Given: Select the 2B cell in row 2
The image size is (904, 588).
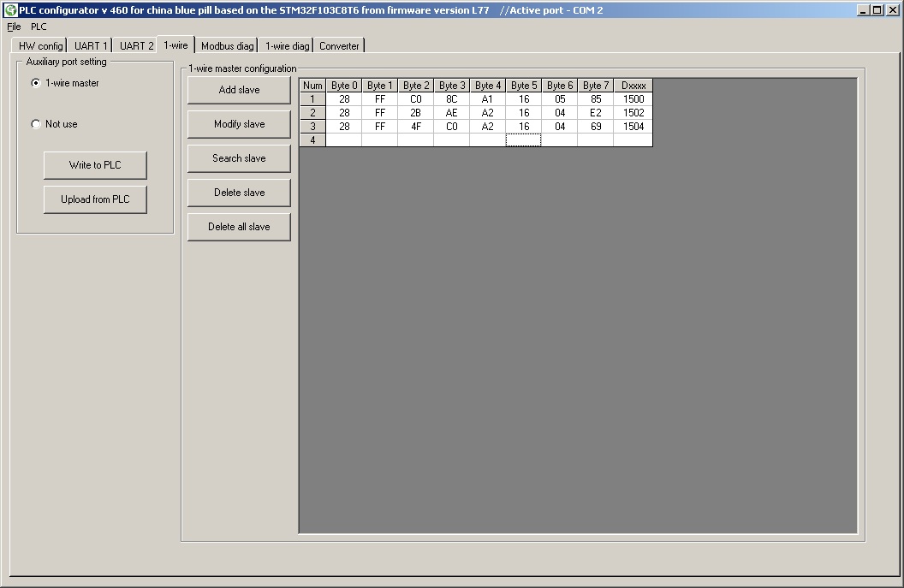Looking at the screenshot, I should click(x=416, y=113).
